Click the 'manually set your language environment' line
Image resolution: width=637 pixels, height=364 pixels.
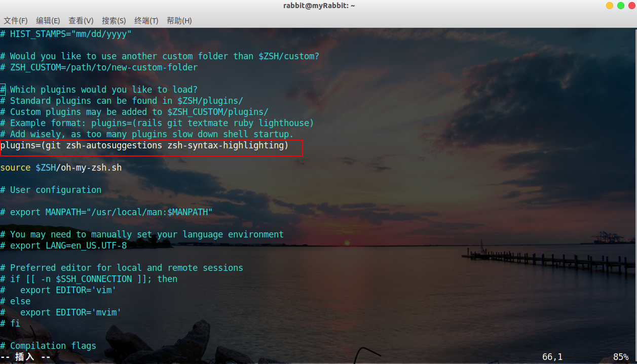[x=142, y=234]
